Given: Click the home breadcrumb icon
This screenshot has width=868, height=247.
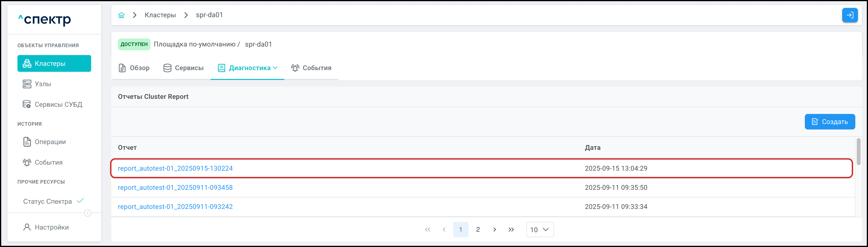Looking at the screenshot, I should pos(121,15).
